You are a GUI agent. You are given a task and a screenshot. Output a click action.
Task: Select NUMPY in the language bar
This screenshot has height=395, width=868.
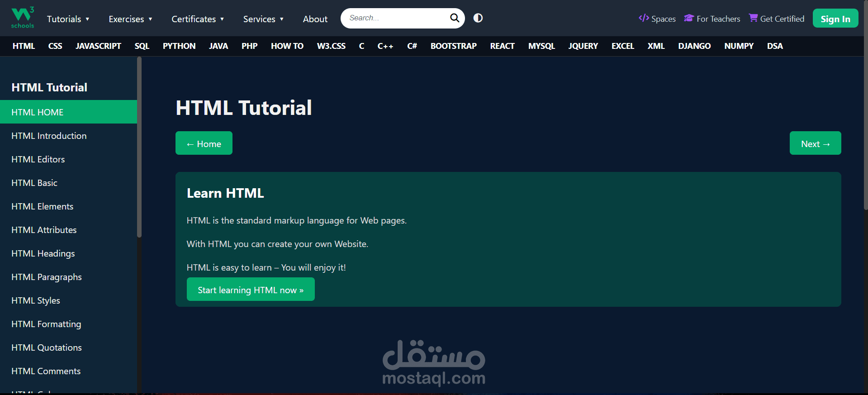coord(739,46)
